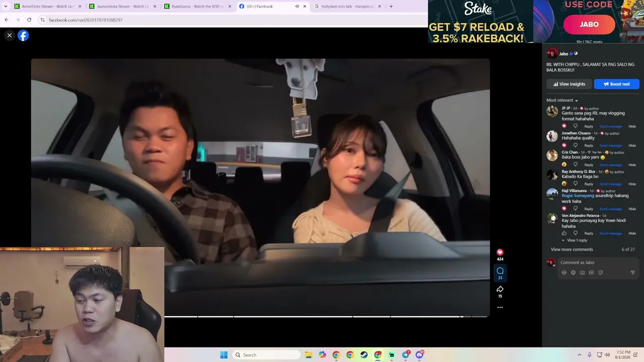Image resolution: width=644 pixels, height=362 pixels.
Task: Share the reel using the arrow icon
Action: click(x=500, y=289)
